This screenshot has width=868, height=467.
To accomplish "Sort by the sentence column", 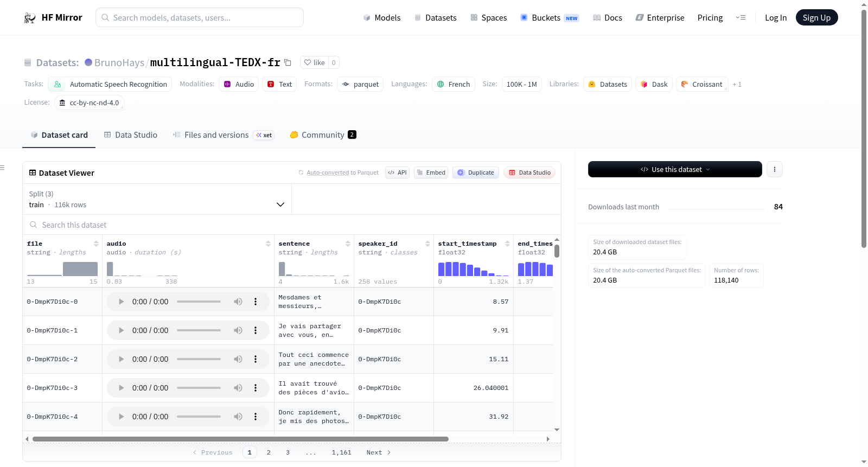I will tap(348, 244).
